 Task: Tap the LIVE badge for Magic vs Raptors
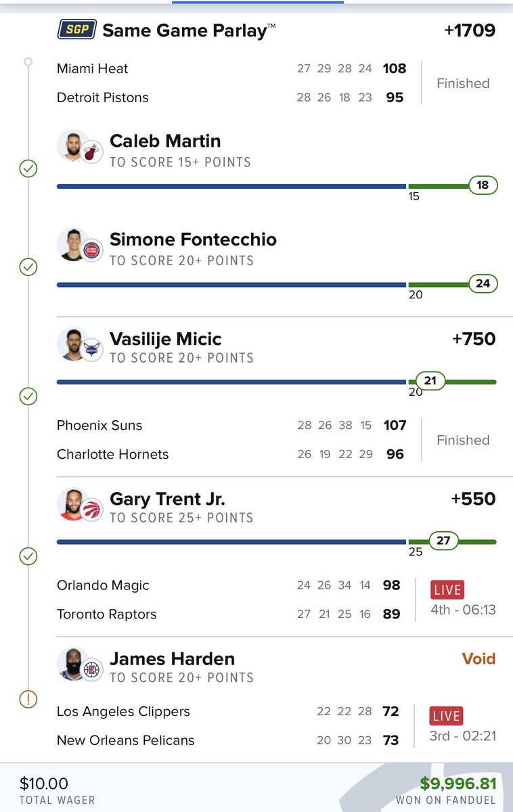point(447,589)
